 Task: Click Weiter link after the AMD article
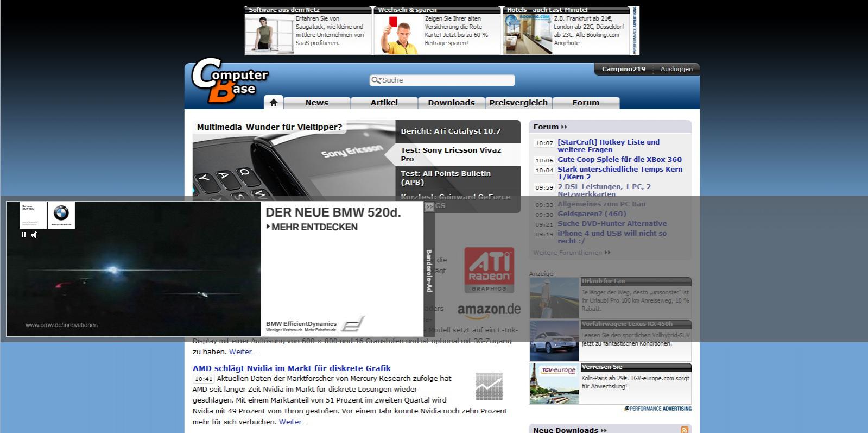click(x=293, y=422)
